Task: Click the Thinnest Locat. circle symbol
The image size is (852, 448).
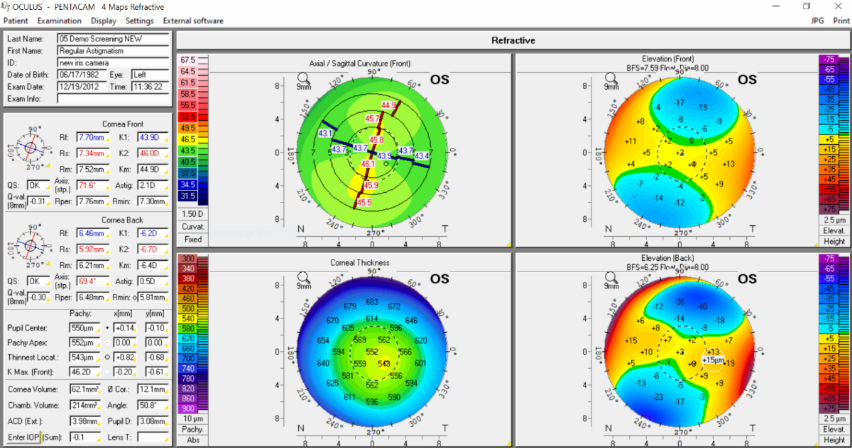Action: pyautogui.click(x=108, y=357)
